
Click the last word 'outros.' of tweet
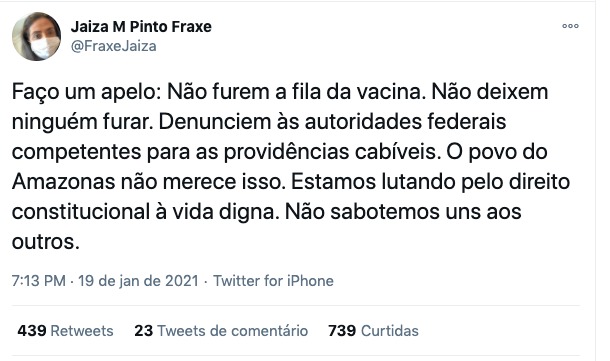click(x=46, y=242)
